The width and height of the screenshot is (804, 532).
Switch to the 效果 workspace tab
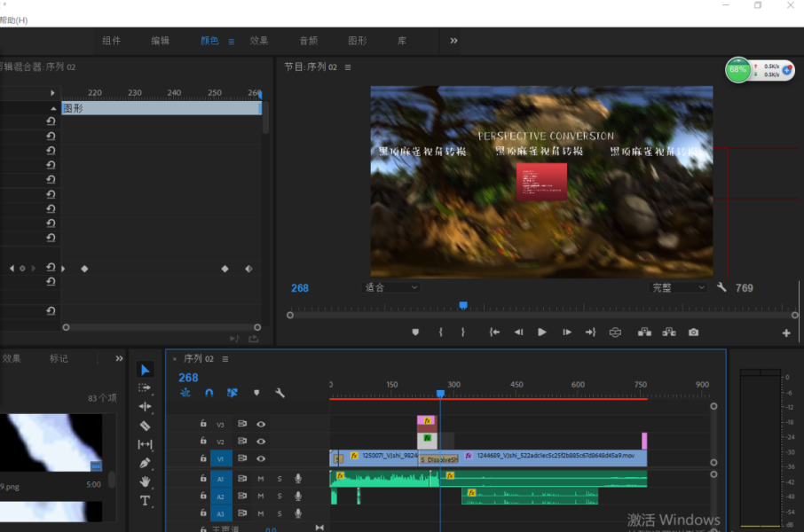click(259, 41)
